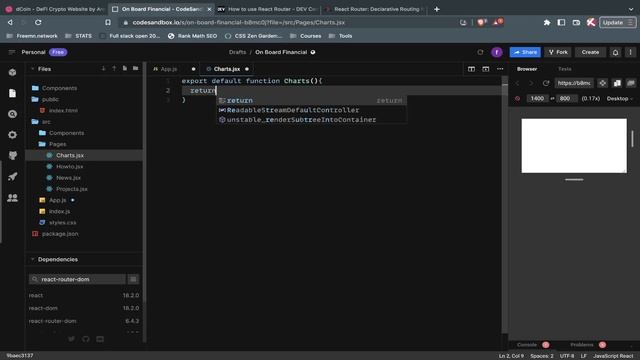Screen dimensions: 640x360
Task: Open the browser tab list chevron
Action: tap(631, 9)
